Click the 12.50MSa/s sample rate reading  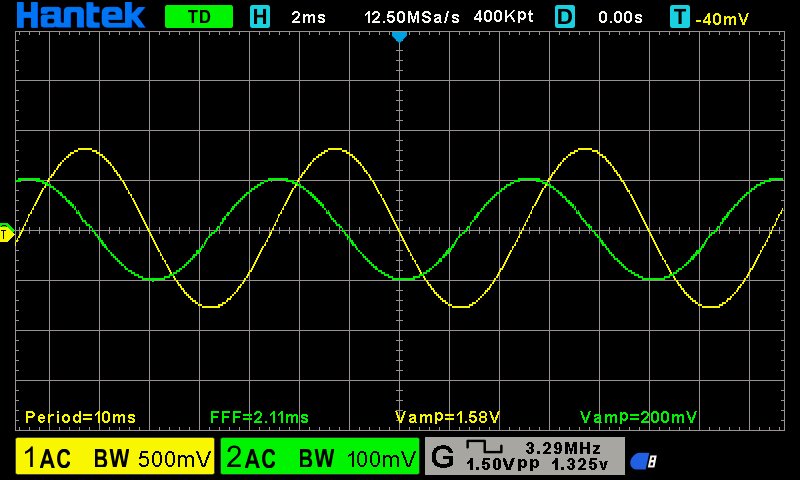click(x=412, y=17)
